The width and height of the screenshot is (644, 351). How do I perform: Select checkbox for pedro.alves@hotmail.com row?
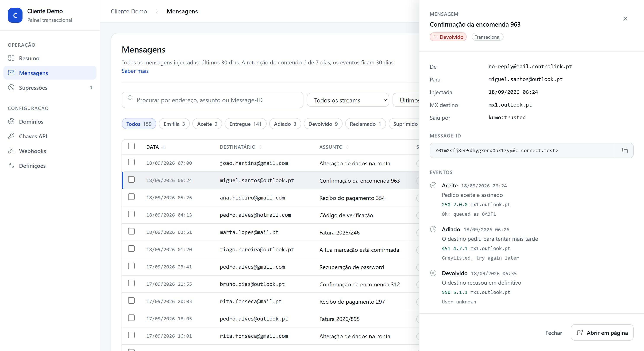131,214
